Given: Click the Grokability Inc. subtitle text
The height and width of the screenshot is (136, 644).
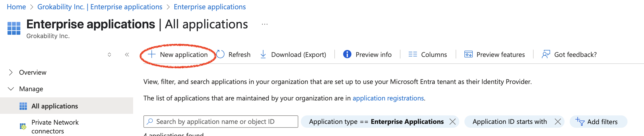Looking at the screenshot, I should pos(48,36).
